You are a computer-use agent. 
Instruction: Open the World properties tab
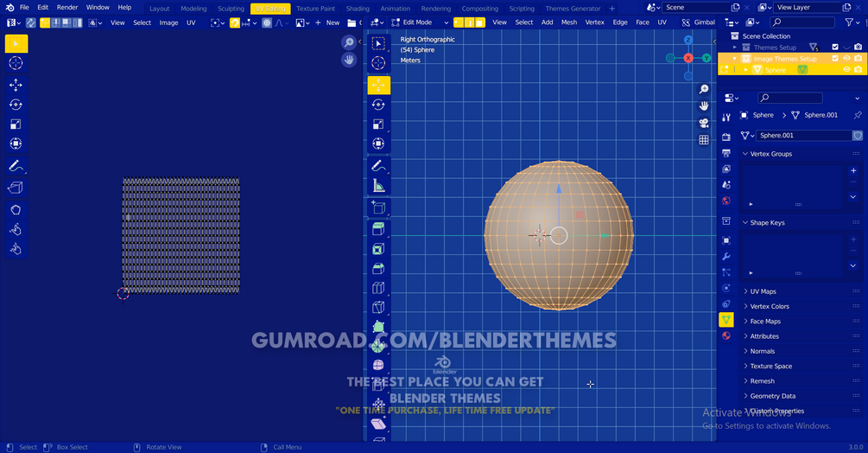pos(726,201)
